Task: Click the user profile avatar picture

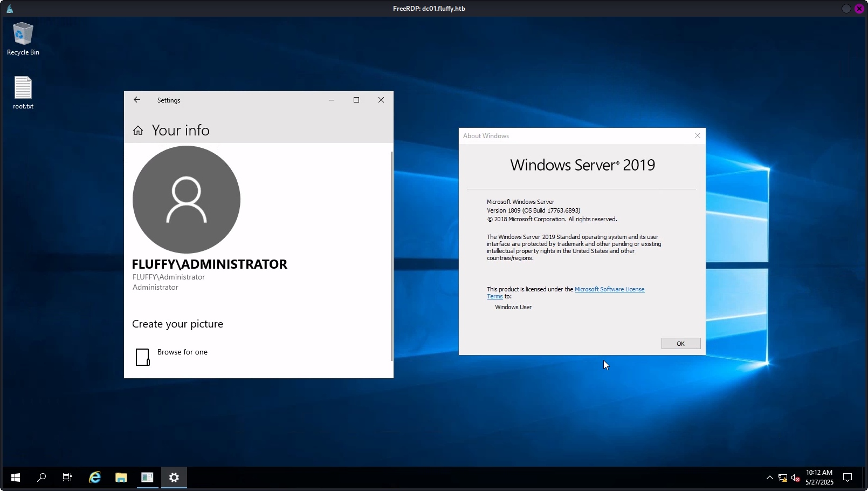Action: [x=187, y=200]
